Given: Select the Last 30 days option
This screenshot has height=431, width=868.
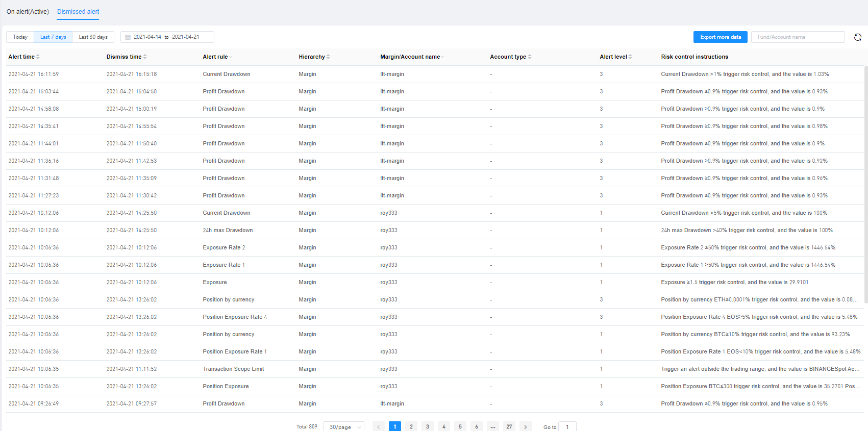Looking at the screenshot, I should [x=93, y=37].
